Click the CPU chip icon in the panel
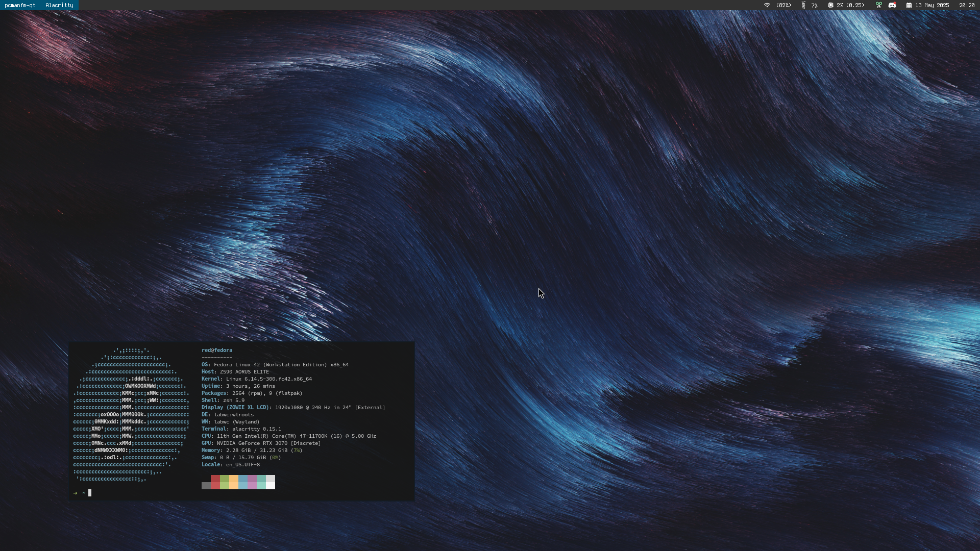The image size is (980, 551). click(x=830, y=5)
